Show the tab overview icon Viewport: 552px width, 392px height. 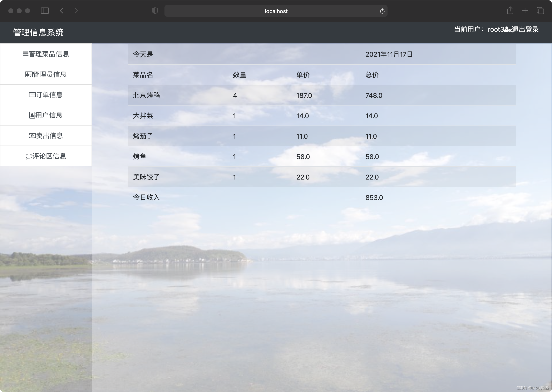click(x=540, y=11)
